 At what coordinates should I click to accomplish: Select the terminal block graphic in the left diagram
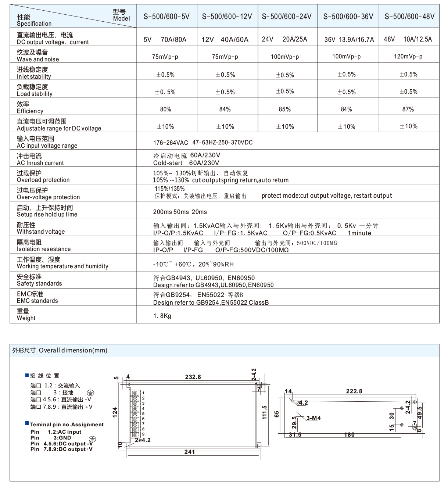(x=135, y=414)
